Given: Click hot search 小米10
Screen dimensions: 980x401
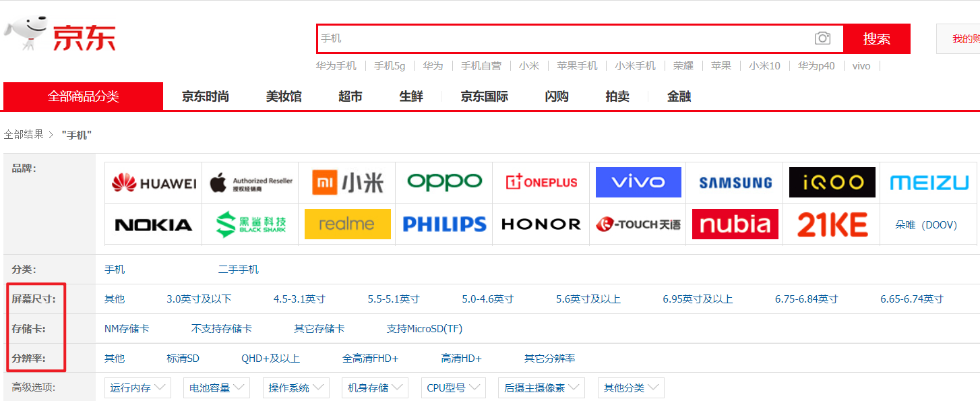Looking at the screenshot, I should click(764, 65).
